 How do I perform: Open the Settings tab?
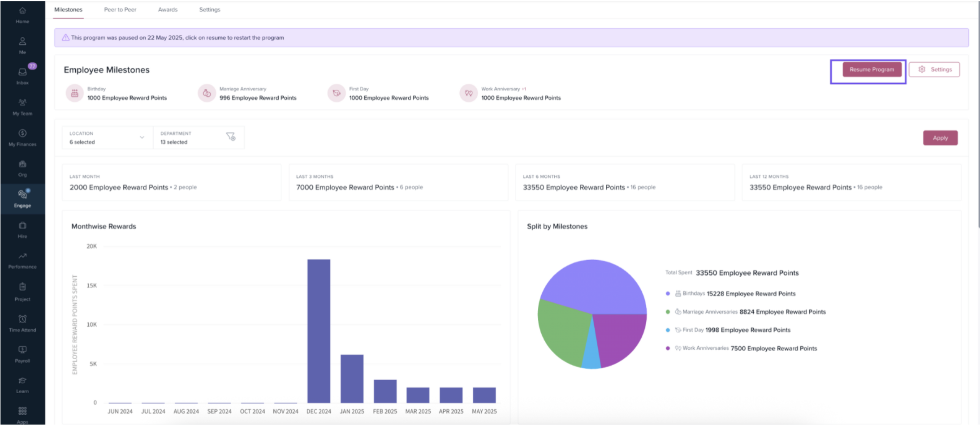tap(209, 9)
